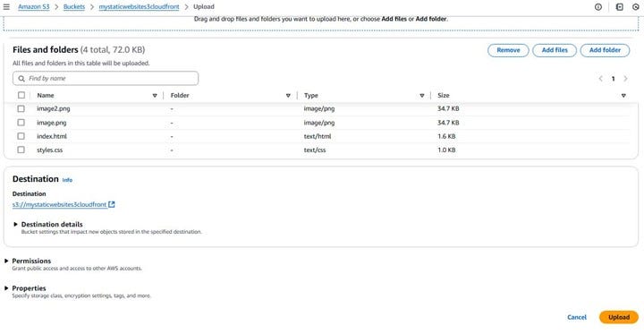Screen dimensions: 644x334
Task: Open the hamburger navigation menu
Action: pos(6,7)
